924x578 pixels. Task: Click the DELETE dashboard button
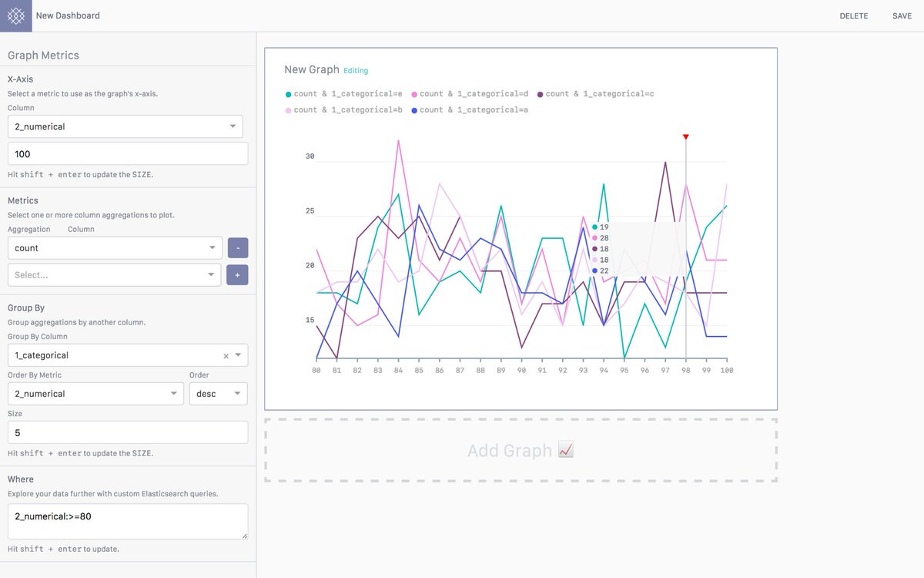[853, 16]
